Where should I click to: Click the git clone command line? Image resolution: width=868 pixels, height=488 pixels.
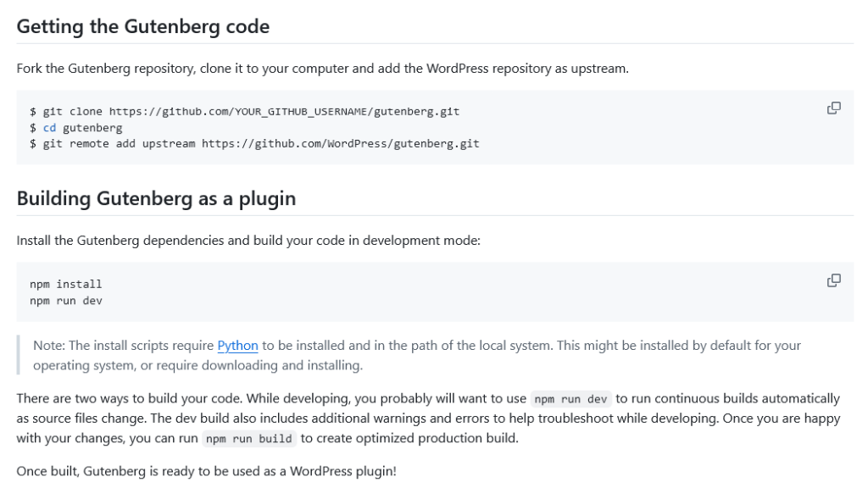[x=244, y=112]
